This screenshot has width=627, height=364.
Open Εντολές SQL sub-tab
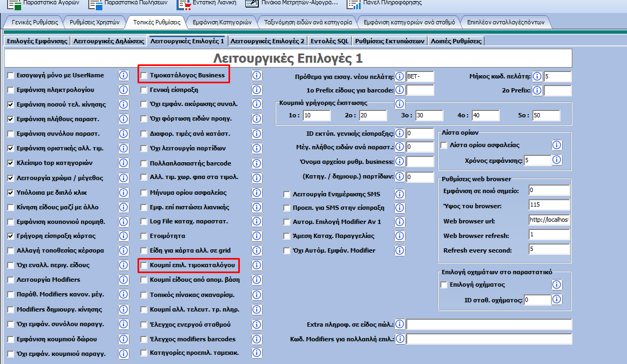[x=330, y=41]
